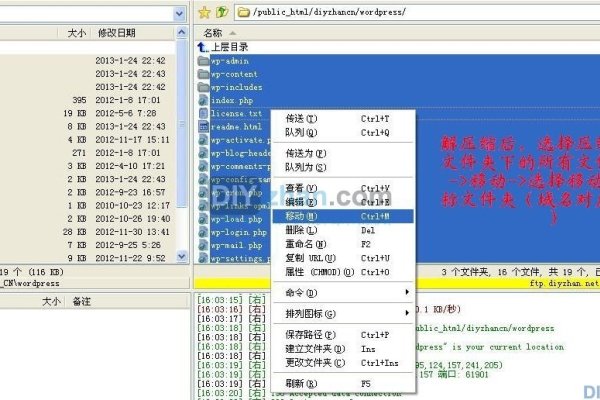Select the wp-includes folder name

pyautogui.click(x=236, y=88)
